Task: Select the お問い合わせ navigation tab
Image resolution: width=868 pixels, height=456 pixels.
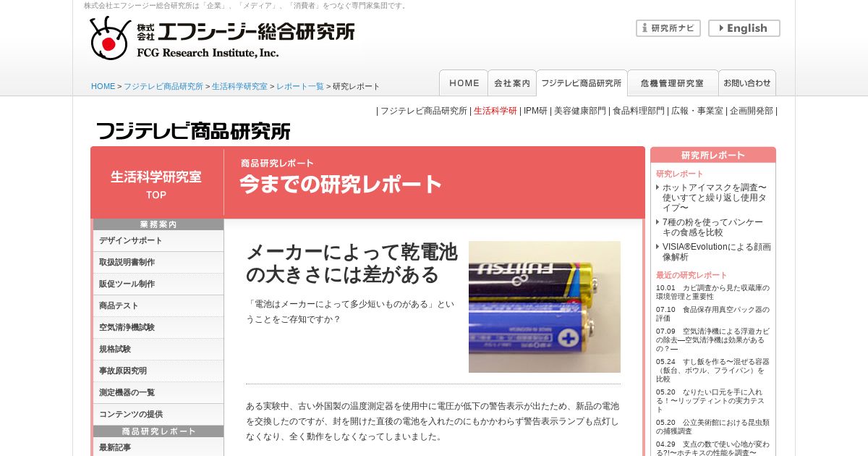Action: (747, 83)
